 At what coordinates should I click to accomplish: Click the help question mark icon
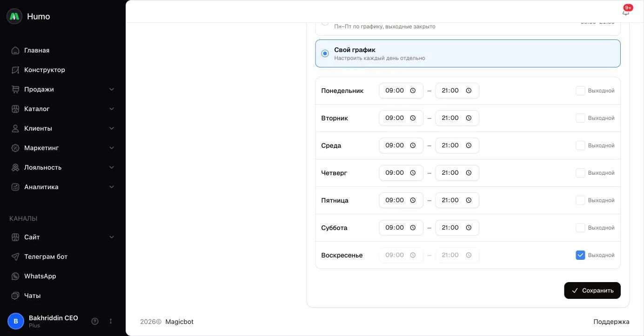coord(95,321)
